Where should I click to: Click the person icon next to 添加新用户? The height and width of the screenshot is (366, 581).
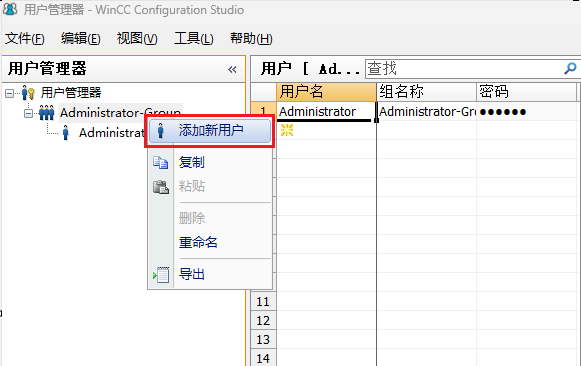pyautogui.click(x=160, y=131)
